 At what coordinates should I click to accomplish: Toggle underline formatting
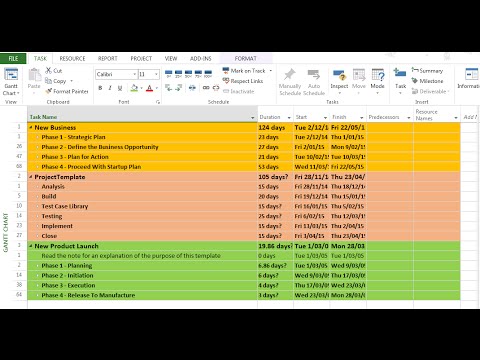[120, 88]
